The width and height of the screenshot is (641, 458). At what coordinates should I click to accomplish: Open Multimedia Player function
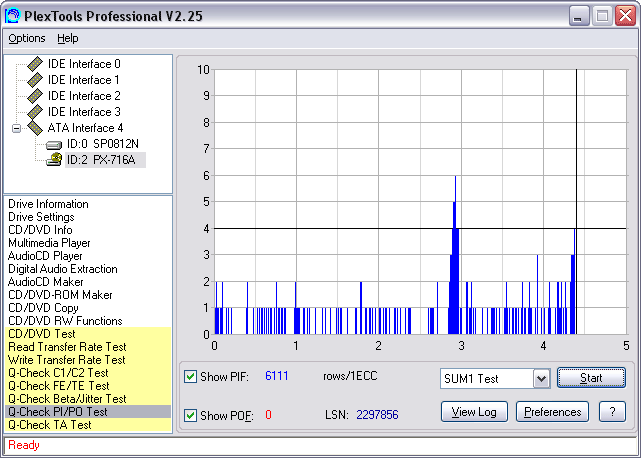pos(49,243)
